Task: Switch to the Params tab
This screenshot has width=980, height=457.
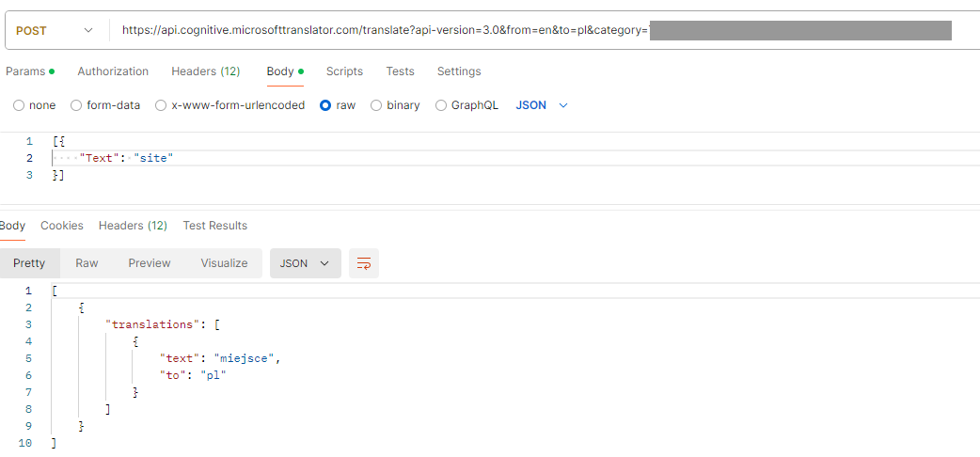Action: tap(30, 71)
